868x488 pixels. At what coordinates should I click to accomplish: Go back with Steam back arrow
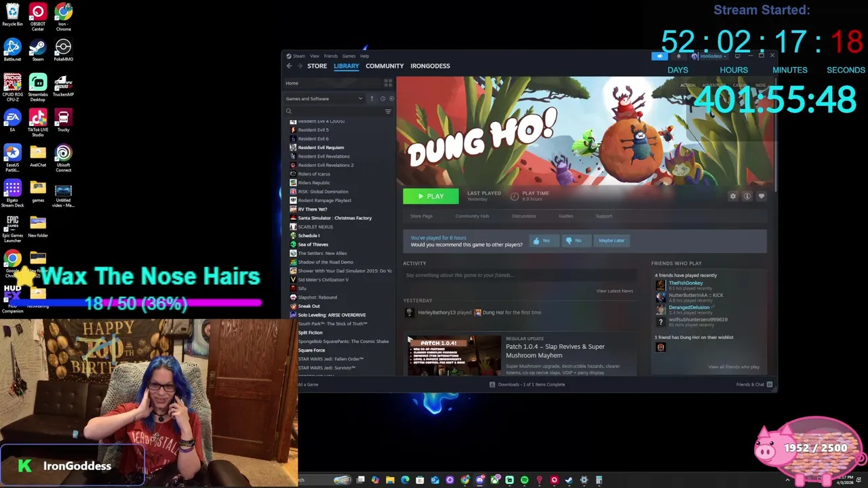[290, 66]
